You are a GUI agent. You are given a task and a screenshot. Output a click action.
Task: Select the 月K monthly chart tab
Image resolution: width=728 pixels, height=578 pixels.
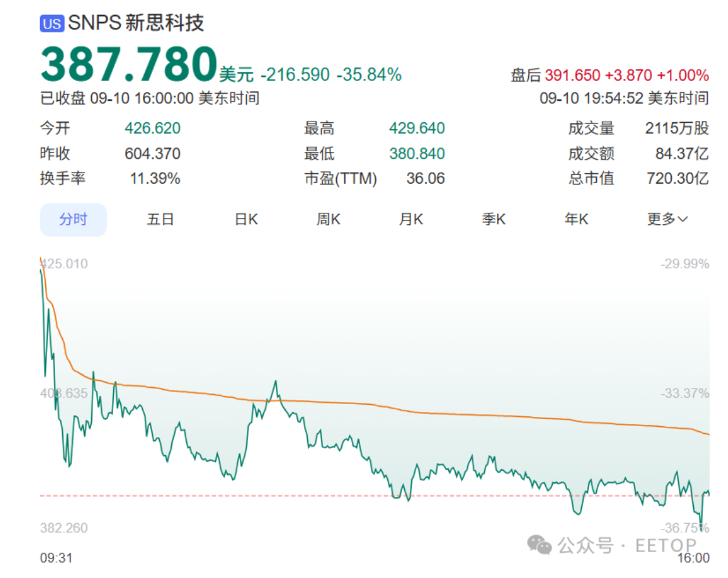point(411,220)
